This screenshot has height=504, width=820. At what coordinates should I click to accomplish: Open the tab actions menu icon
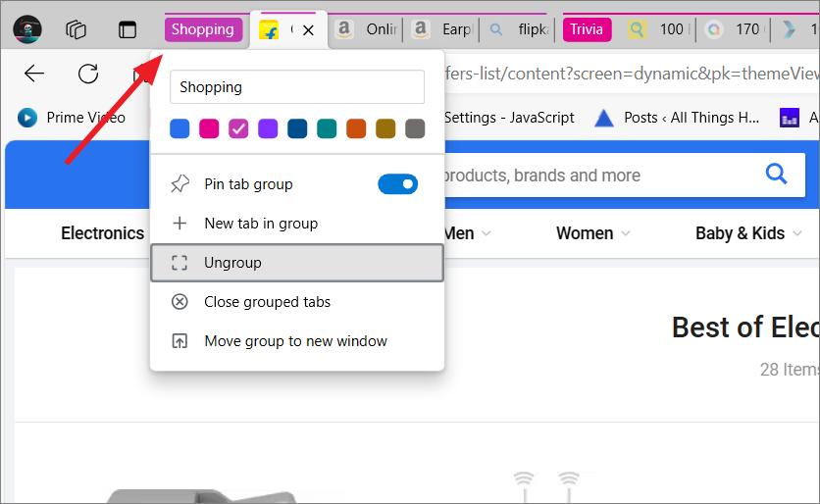click(128, 29)
